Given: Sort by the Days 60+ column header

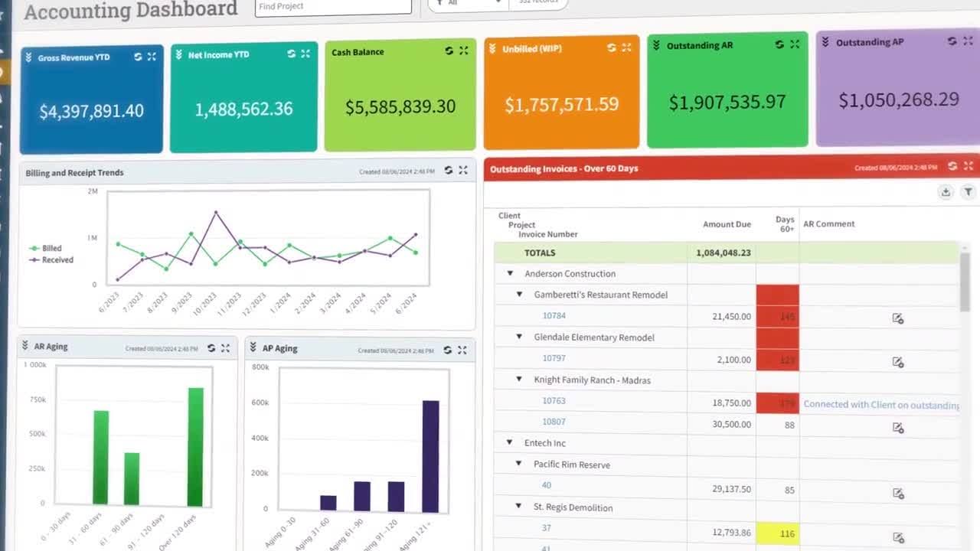Looking at the screenshot, I should tap(785, 224).
